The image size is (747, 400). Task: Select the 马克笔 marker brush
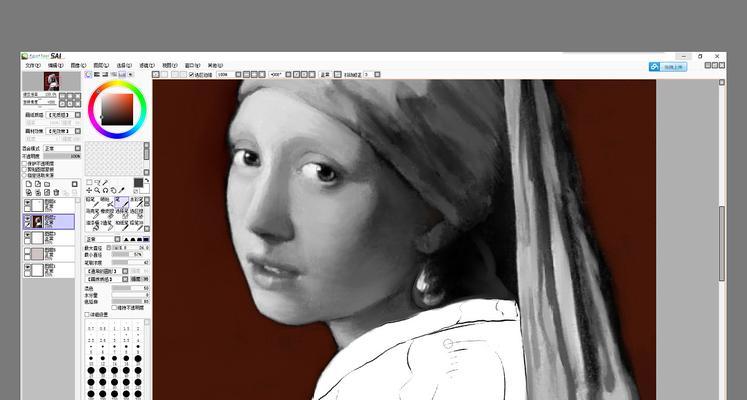(x=91, y=214)
